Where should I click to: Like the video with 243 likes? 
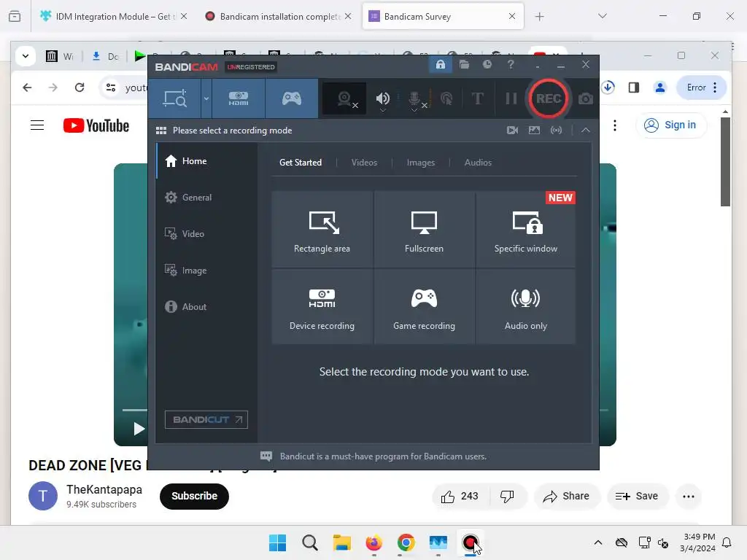point(460,496)
